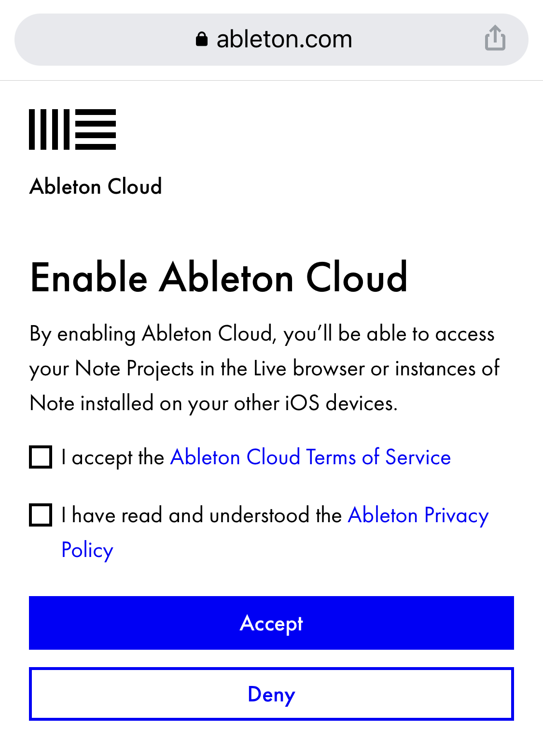
Task: Open the link labeled 'Policy'
Action: (86, 550)
